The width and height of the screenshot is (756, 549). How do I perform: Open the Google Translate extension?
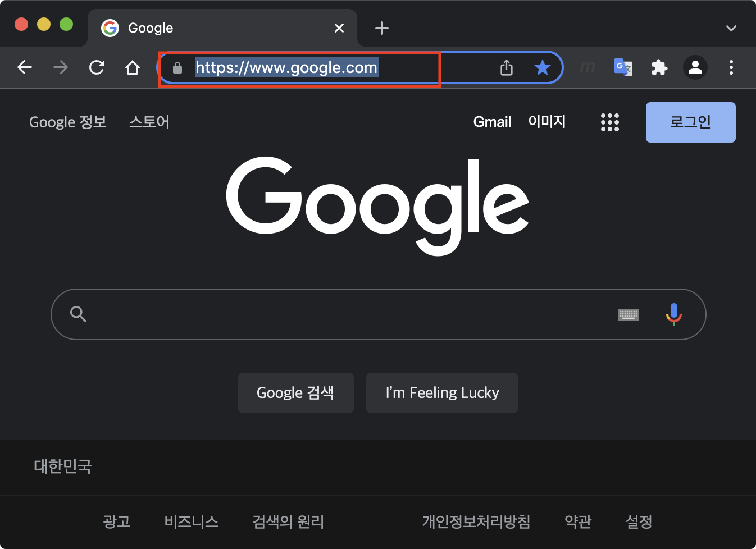(623, 67)
